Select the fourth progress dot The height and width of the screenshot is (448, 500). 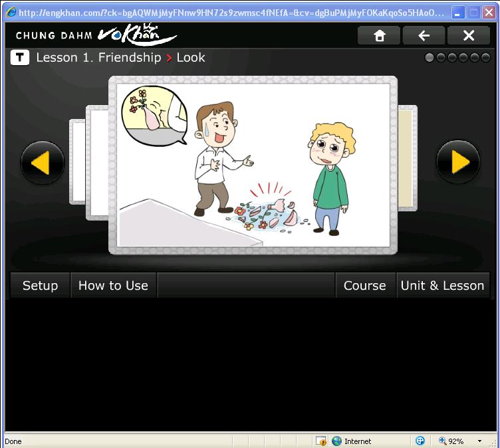463,58
